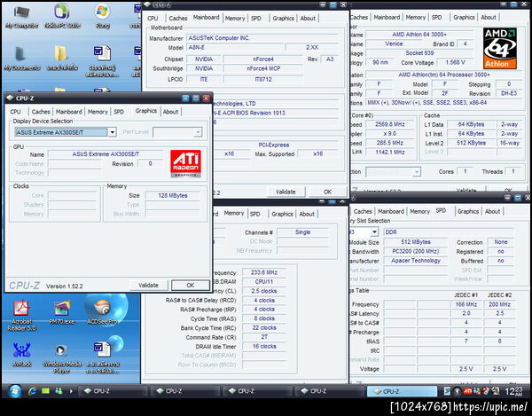This screenshot has height=416, width=532.
Task: Click the CPU-Z title bar icon in the Graphics window
Action: tap(9, 98)
